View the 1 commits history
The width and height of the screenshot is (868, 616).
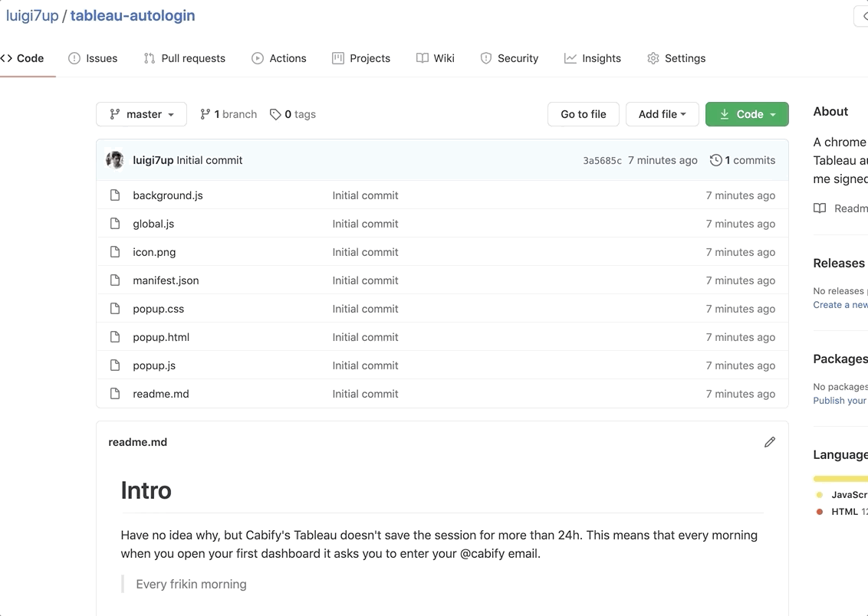(742, 160)
